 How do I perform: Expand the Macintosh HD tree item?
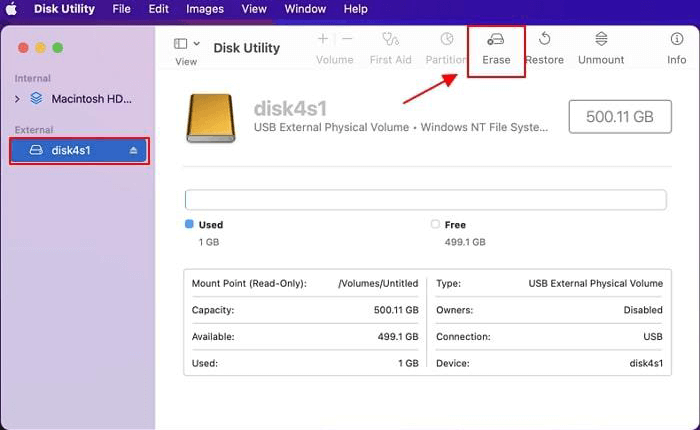[17, 99]
